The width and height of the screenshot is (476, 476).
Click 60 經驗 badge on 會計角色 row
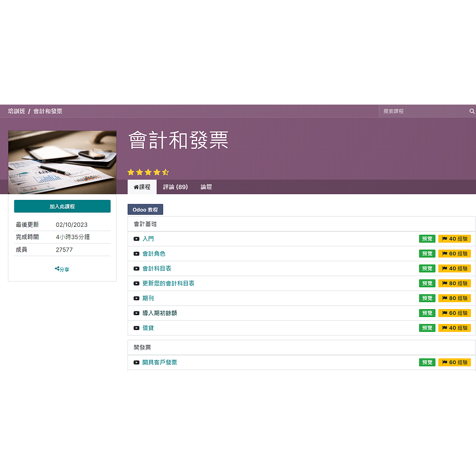(455, 254)
